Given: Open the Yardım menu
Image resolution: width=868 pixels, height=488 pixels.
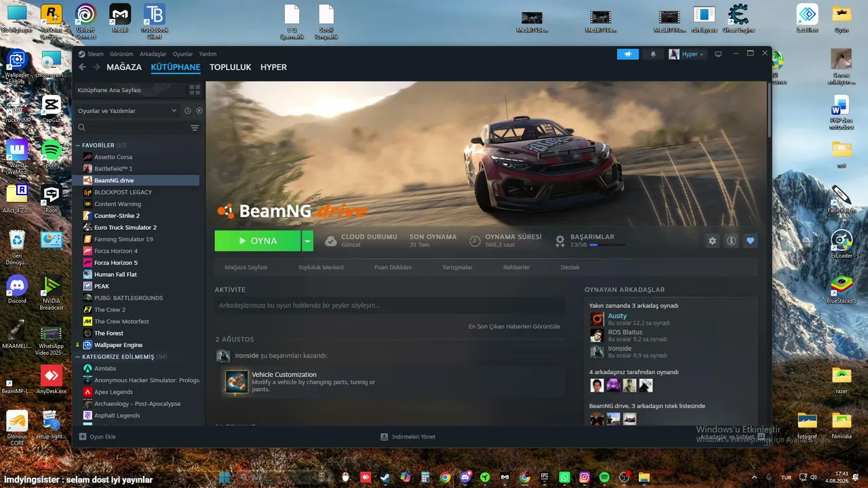Looking at the screenshot, I should tap(208, 54).
